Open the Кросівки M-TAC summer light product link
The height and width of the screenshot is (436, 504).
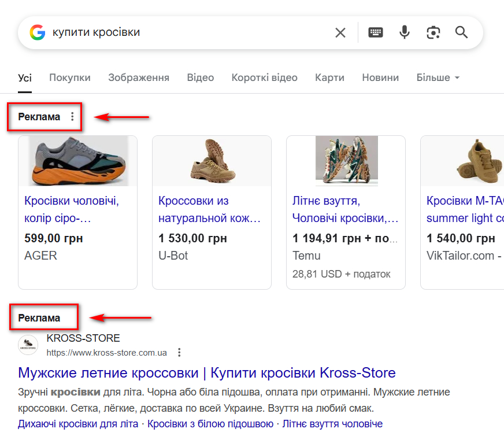465,209
